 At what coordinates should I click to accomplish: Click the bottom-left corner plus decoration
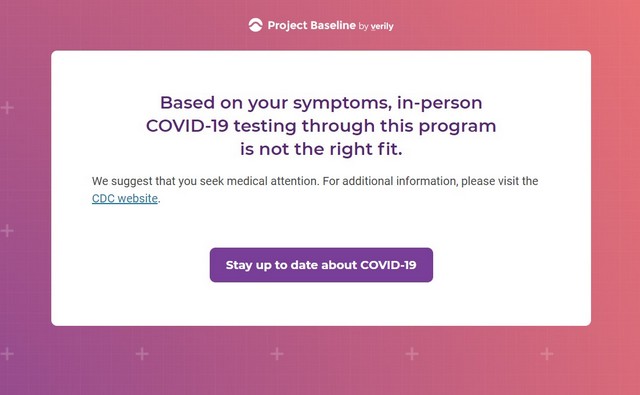click(7, 353)
